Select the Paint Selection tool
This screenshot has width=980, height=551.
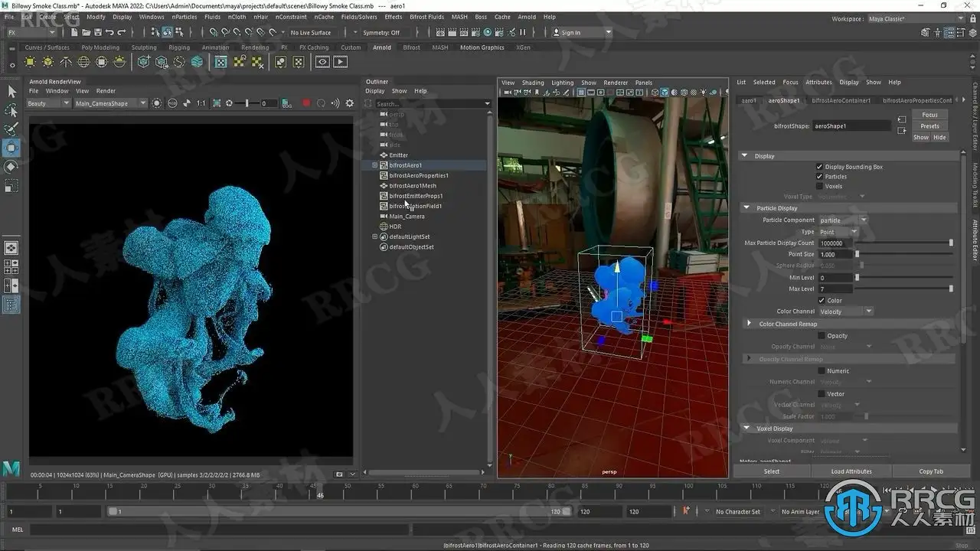click(x=11, y=129)
